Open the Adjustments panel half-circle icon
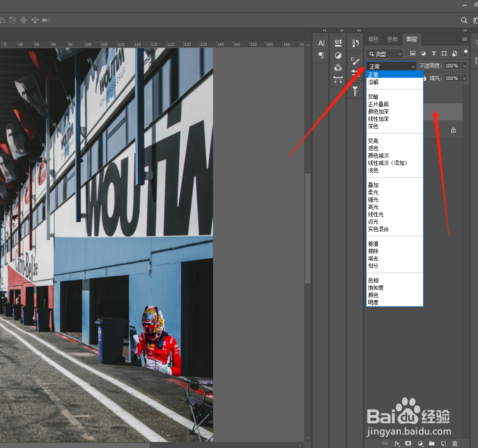This screenshot has width=478, height=448. pyautogui.click(x=338, y=55)
